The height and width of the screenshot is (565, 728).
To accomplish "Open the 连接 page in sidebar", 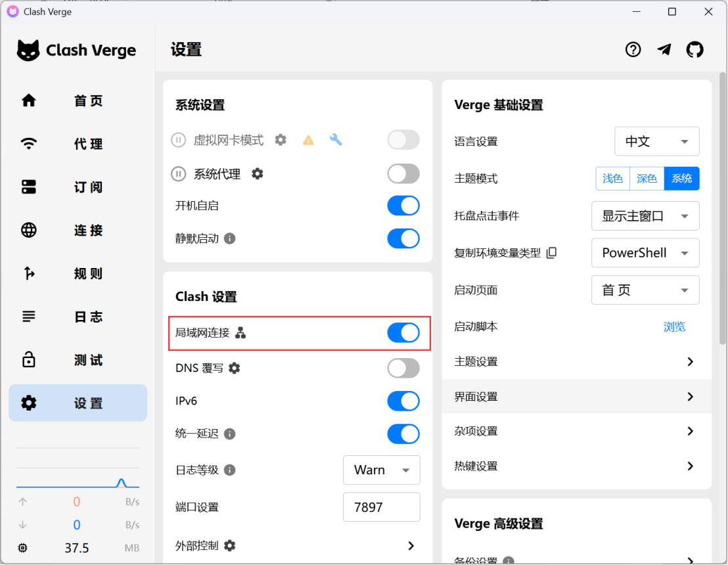I will [78, 231].
